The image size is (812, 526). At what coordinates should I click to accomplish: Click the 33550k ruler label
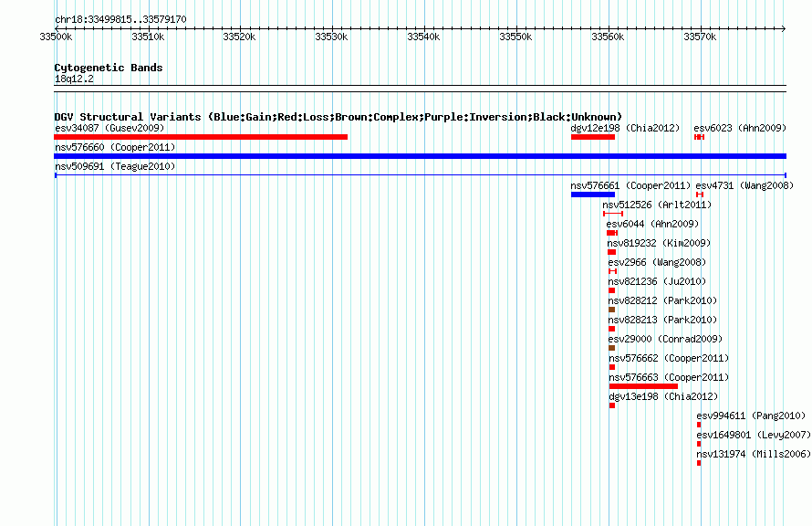[x=515, y=37]
